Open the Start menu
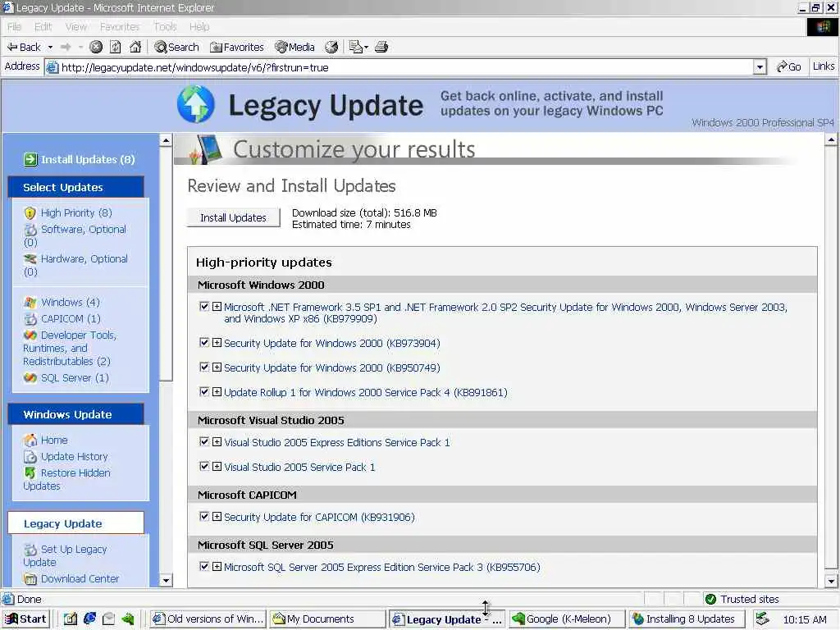This screenshot has width=840, height=630. (25, 619)
